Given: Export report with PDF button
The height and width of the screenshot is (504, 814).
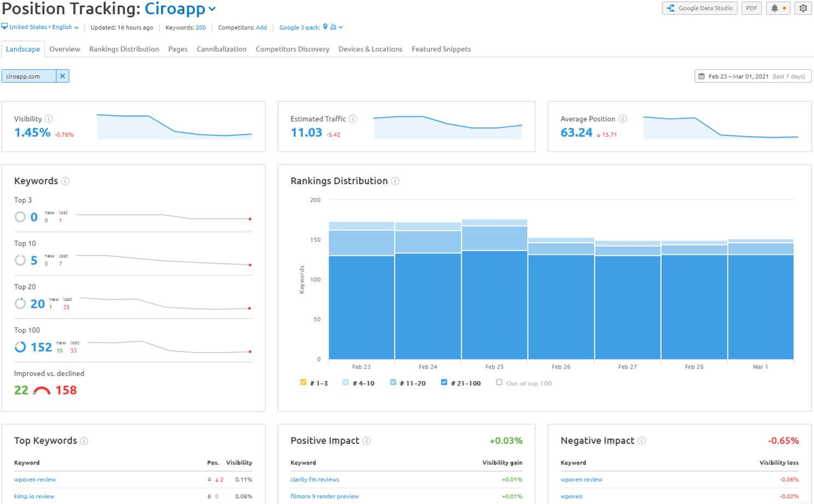Looking at the screenshot, I should (752, 8).
